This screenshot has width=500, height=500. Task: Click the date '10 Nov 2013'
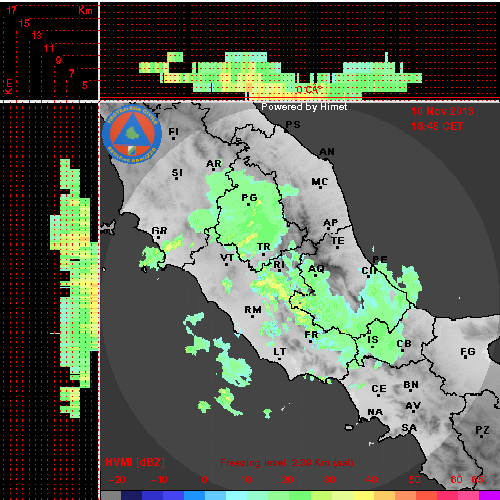[x=442, y=111]
